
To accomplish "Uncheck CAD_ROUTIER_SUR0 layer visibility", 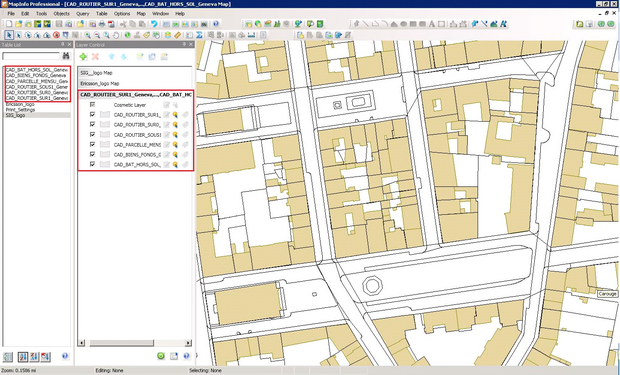I will (93, 125).
